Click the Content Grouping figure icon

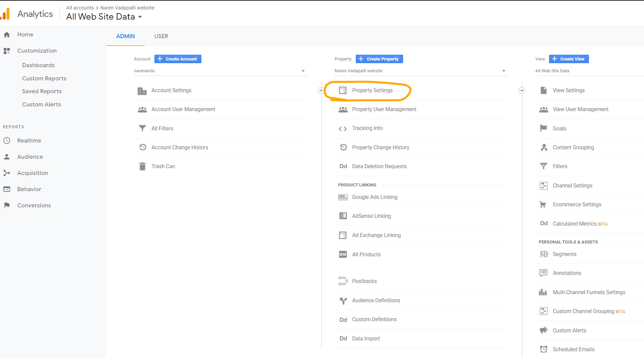click(x=544, y=147)
